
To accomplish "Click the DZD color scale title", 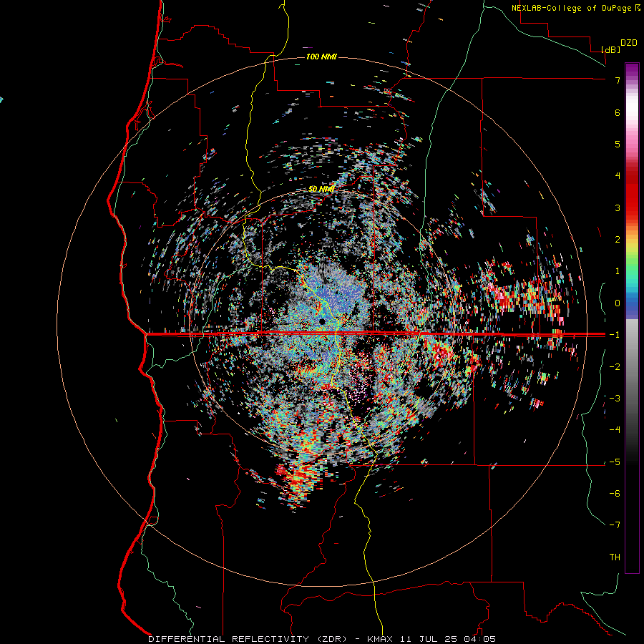I will click(x=629, y=43).
